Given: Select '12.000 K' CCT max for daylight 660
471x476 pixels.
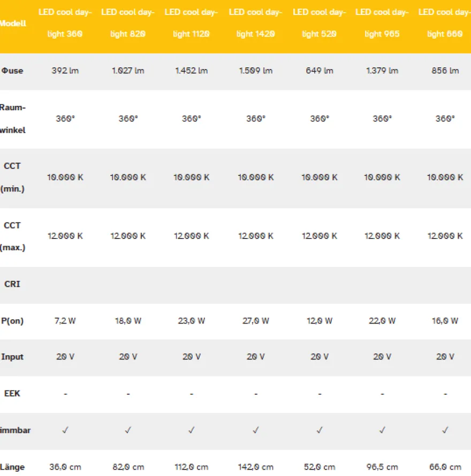Looking at the screenshot, I should (x=445, y=236).
